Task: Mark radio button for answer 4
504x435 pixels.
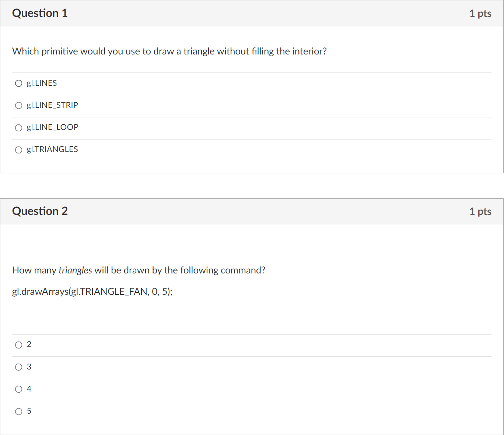Action: pyautogui.click(x=18, y=389)
